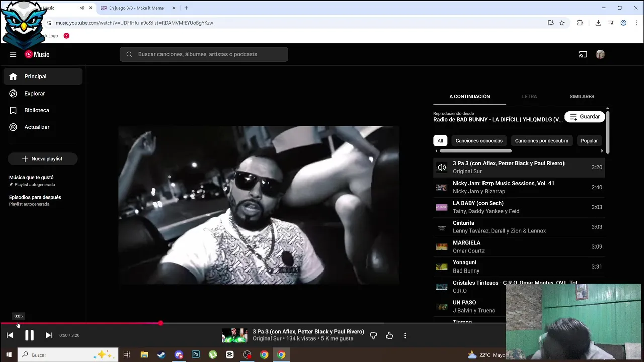Switch to the A CONTINUACIÓN tab
Screen dimensions: 644x362
click(x=469, y=96)
